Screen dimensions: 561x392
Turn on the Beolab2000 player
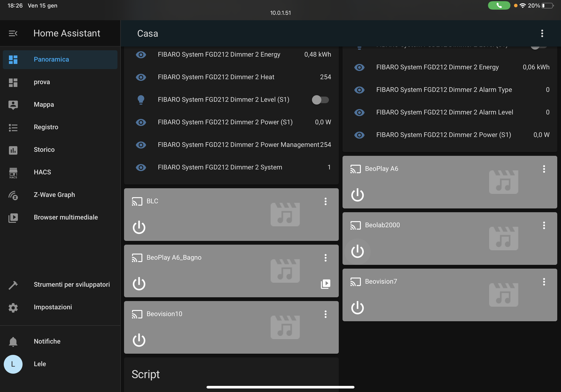[357, 251]
